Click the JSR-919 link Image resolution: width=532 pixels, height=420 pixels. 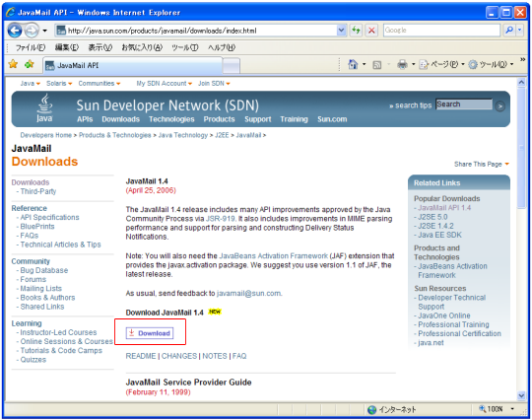(220, 219)
